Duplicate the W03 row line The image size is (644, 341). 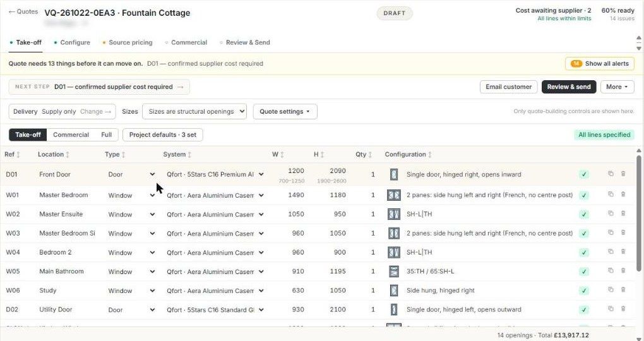[x=611, y=232]
